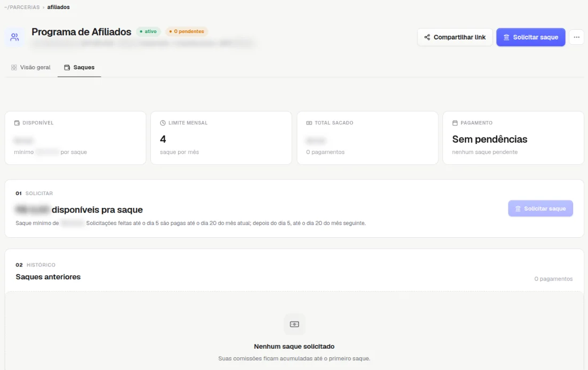Click the header Solicitar saque button
588x370 pixels.
coord(530,37)
